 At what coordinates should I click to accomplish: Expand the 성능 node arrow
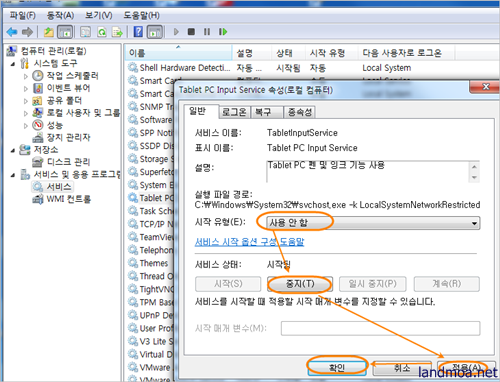(26, 126)
